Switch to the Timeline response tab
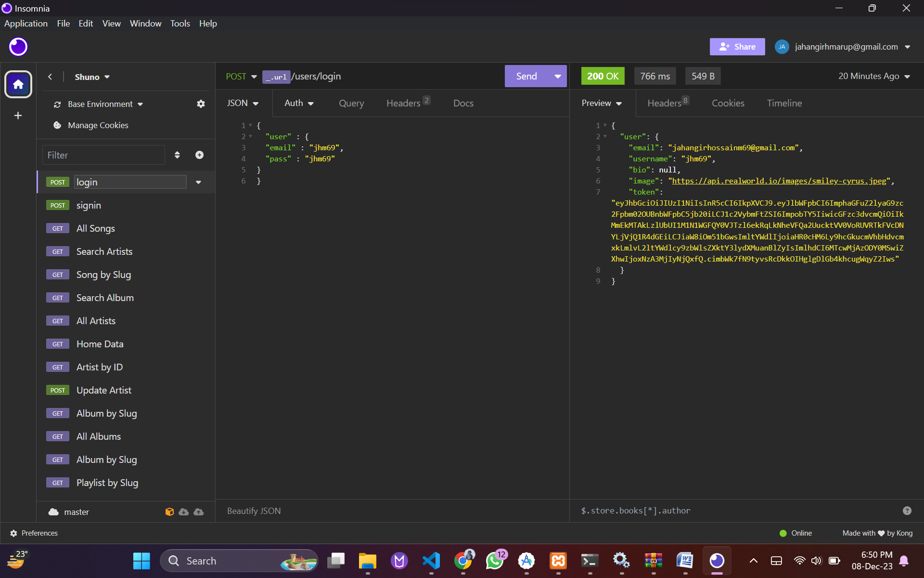 784,103
